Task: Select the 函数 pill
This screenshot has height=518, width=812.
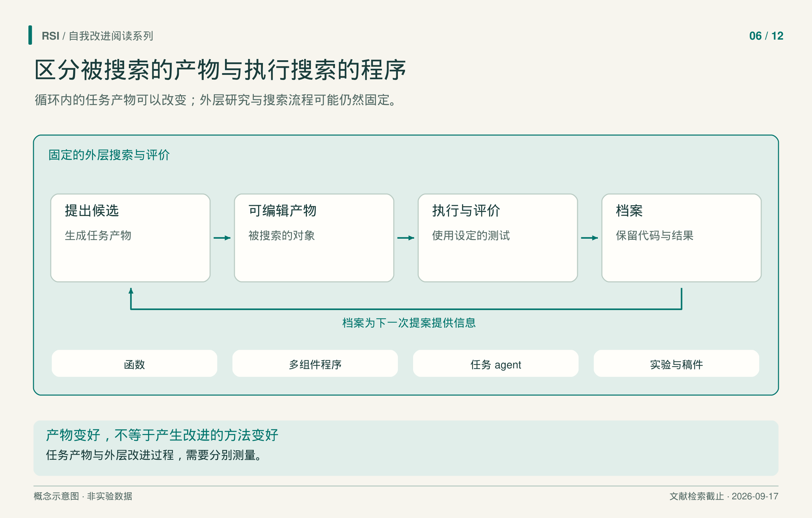Action: point(134,364)
